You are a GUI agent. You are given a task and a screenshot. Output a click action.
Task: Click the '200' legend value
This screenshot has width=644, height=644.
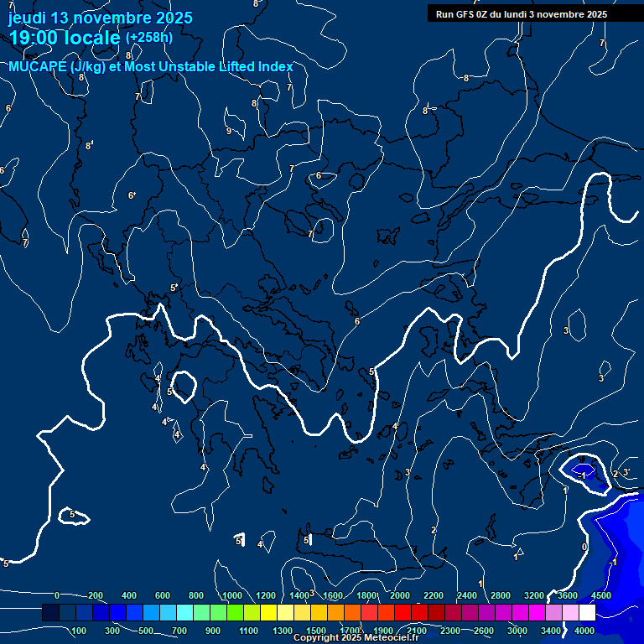(x=96, y=595)
